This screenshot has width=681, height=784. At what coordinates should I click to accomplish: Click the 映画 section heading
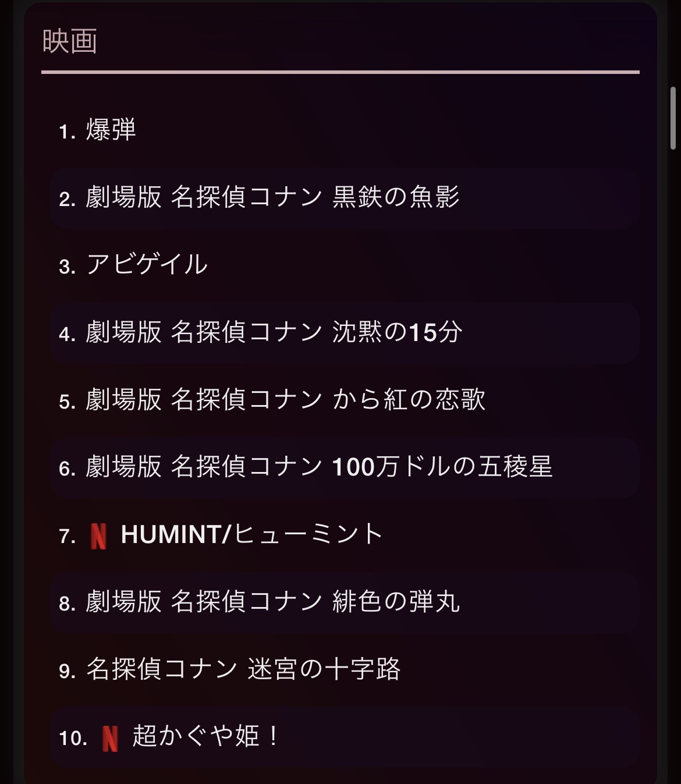pyautogui.click(x=70, y=42)
